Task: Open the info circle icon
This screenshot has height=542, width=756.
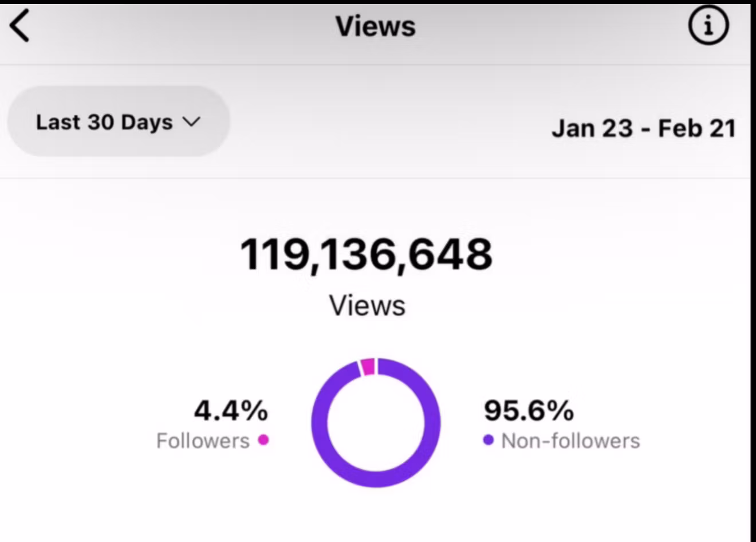Action: pyautogui.click(x=708, y=26)
